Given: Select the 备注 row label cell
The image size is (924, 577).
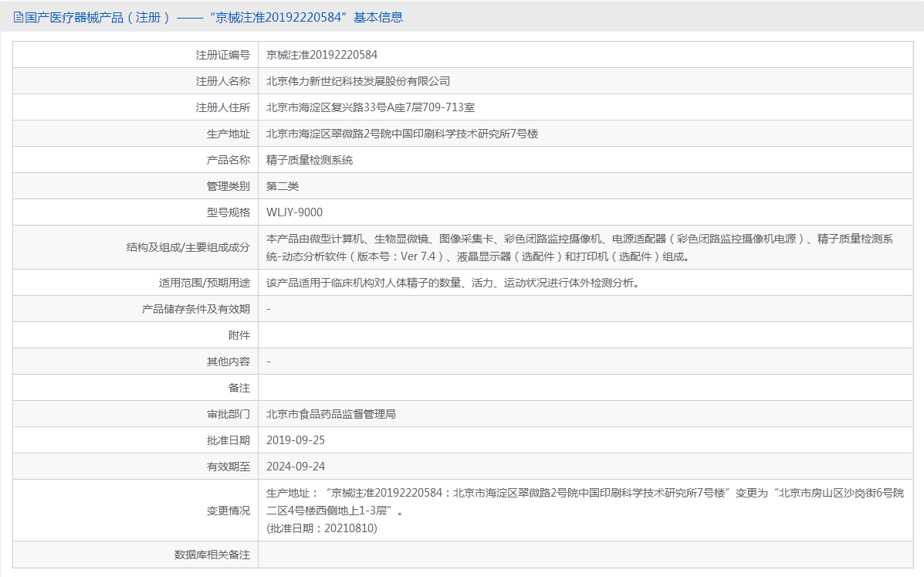Looking at the screenshot, I should tap(239, 386).
